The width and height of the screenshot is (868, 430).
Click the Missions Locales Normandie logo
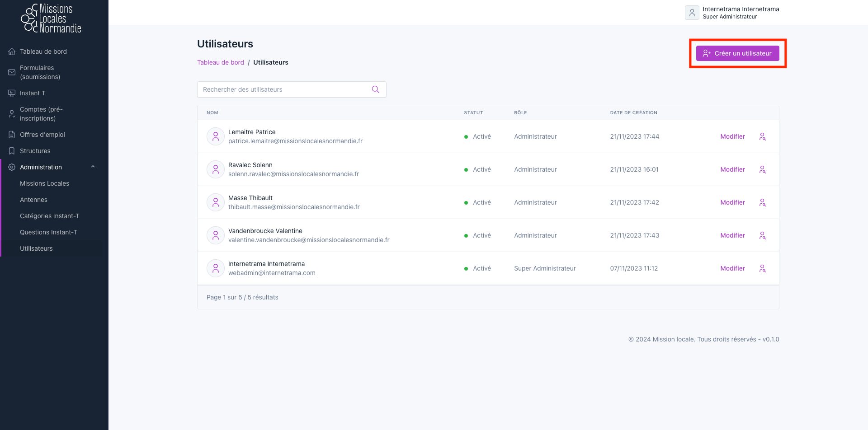tap(51, 19)
